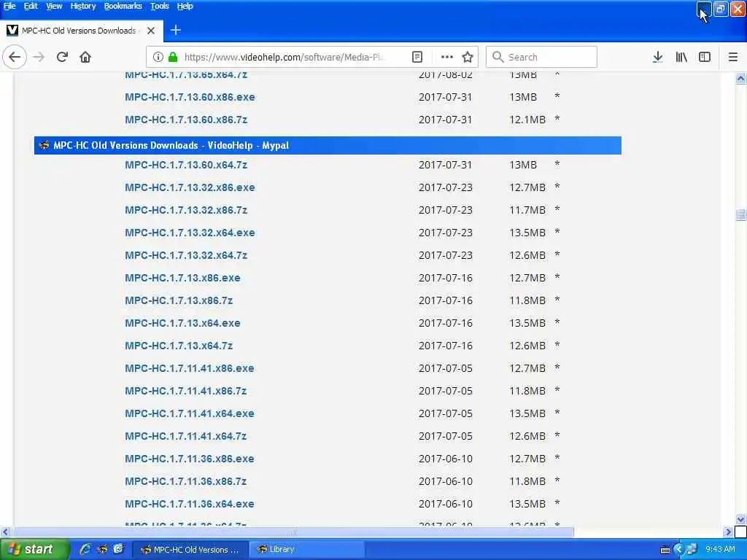Image resolution: width=747 pixels, height=560 pixels.
Task: Bookmark this page with the star
Action: [x=468, y=57]
